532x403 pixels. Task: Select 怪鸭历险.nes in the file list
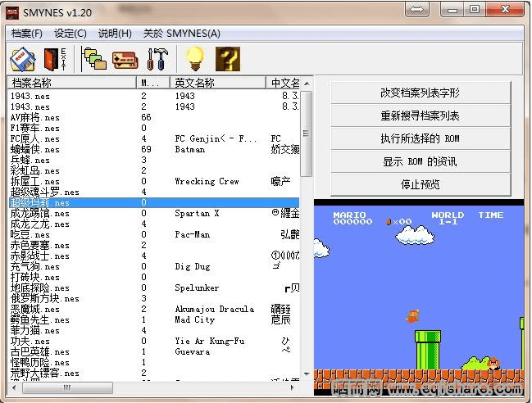coord(39,363)
